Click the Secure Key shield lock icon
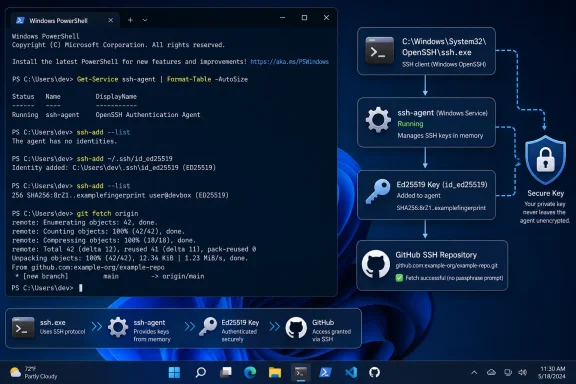This screenshot has height=384, width=576. pyautogui.click(x=545, y=159)
